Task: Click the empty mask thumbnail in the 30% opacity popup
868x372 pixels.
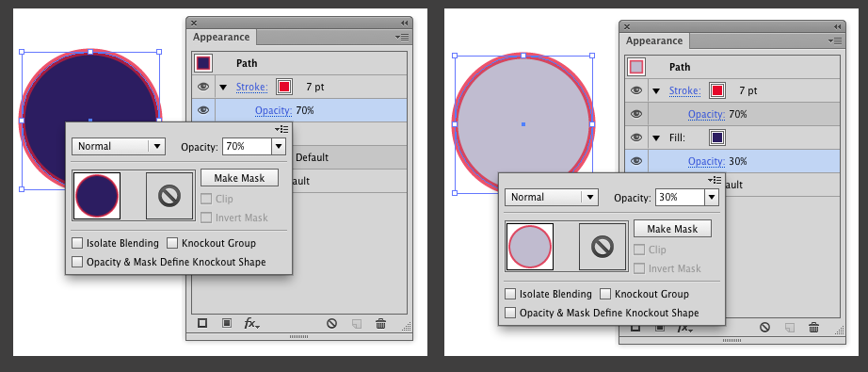Action: point(603,247)
